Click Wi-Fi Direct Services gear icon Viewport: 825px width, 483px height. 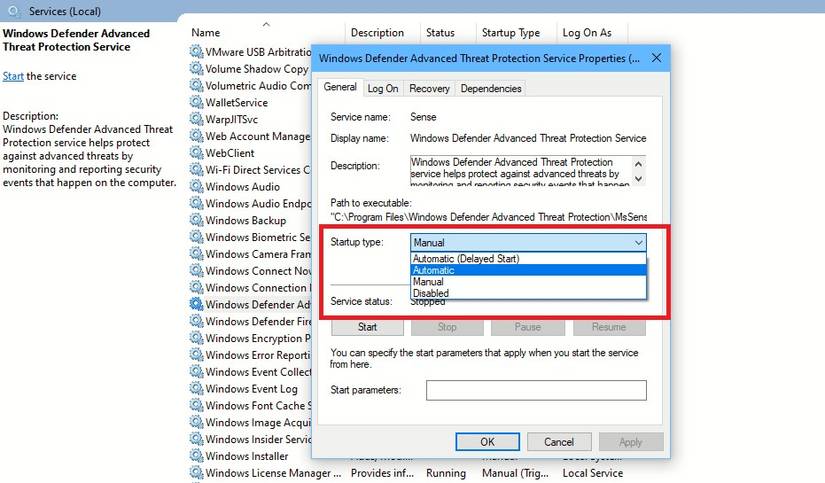pos(196,169)
